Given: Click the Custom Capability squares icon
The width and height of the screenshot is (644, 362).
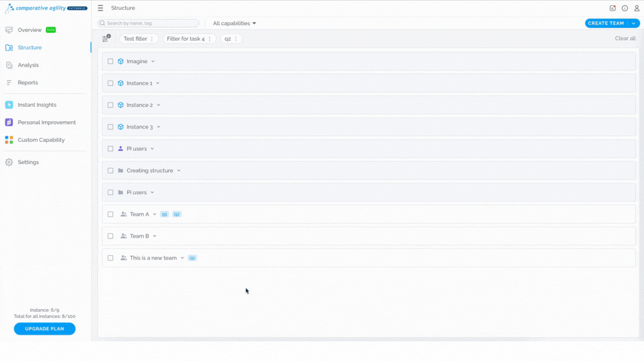Looking at the screenshot, I should [x=9, y=140].
